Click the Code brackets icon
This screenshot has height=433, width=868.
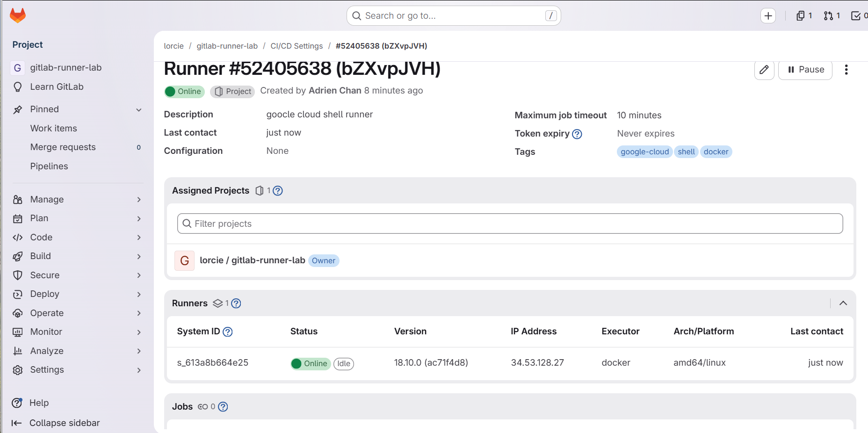coord(18,238)
